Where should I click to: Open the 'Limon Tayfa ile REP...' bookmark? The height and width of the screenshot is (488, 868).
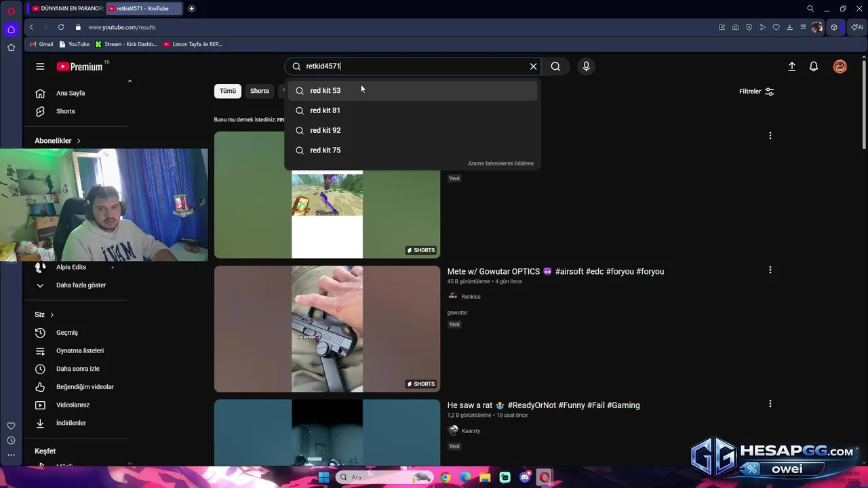tap(193, 44)
